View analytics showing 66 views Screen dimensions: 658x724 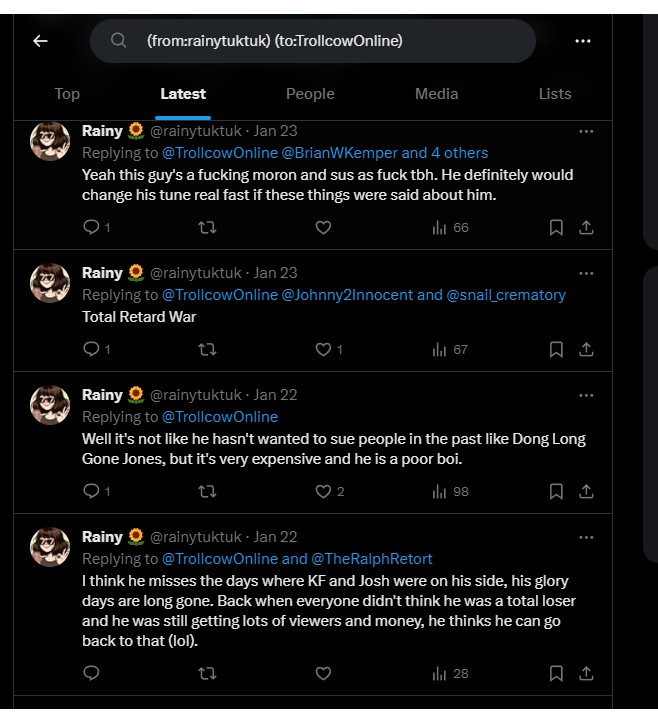click(450, 227)
